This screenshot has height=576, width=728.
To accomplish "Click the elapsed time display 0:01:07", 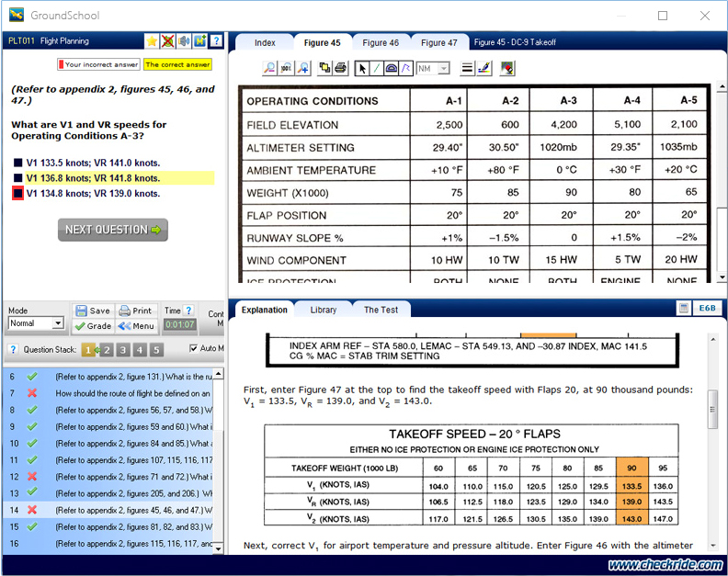I will (179, 324).
